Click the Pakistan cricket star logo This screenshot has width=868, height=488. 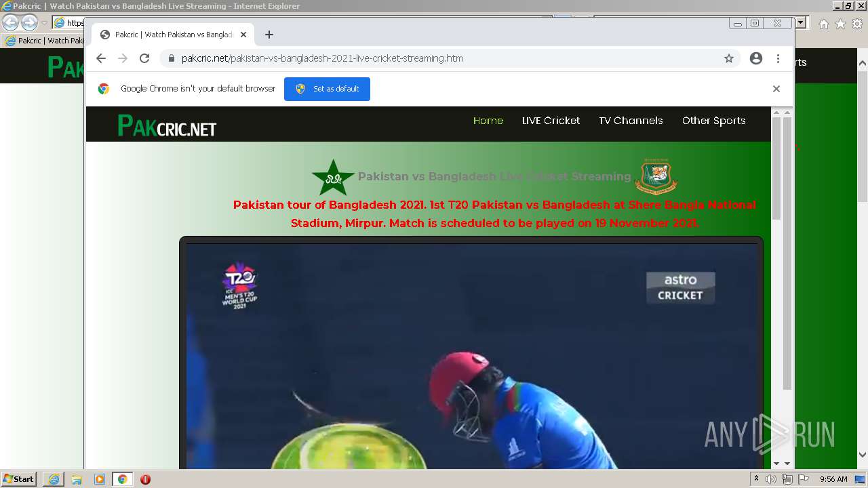point(333,178)
